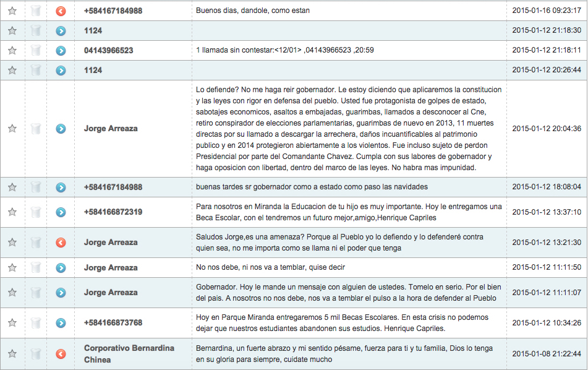The image size is (588, 370).
Task: Click blue arrow on Jorge Arreaza 20:04:36 row
Action: pyautogui.click(x=61, y=129)
